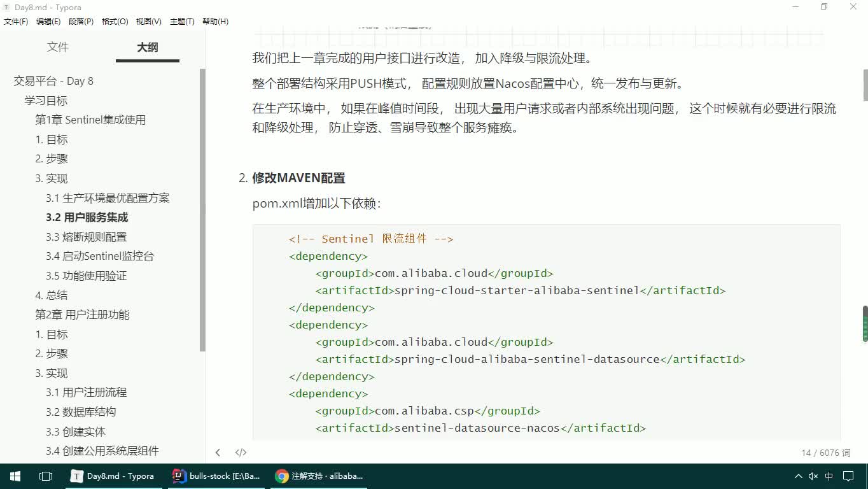Jump to 学习目标 in outline
The height and width of the screenshot is (489, 868).
tap(46, 101)
